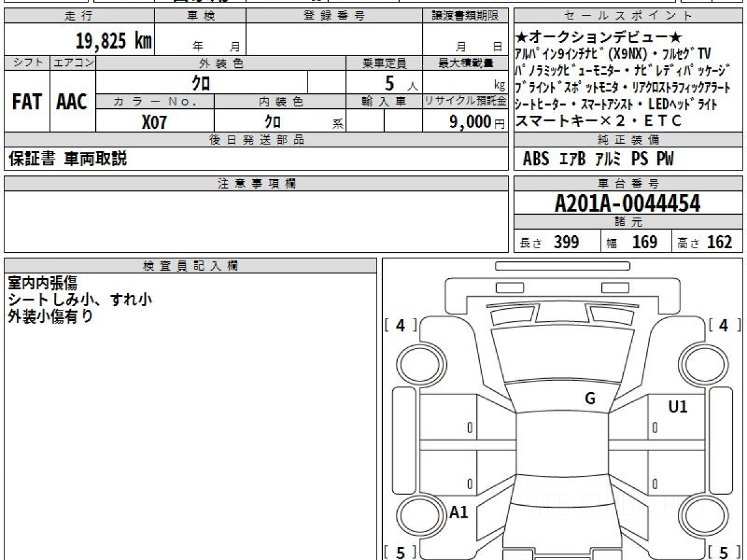Click the 純正装備 header
Image resolution: width=747 pixels, height=560 pixels.
tap(629, 140)
